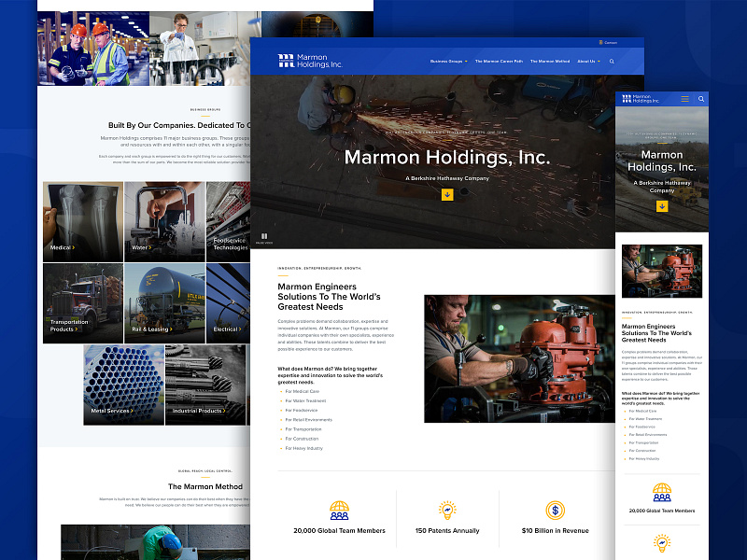Open the Transportation Products tile
This screenshot has width=747, height=560.
(83, 303)
